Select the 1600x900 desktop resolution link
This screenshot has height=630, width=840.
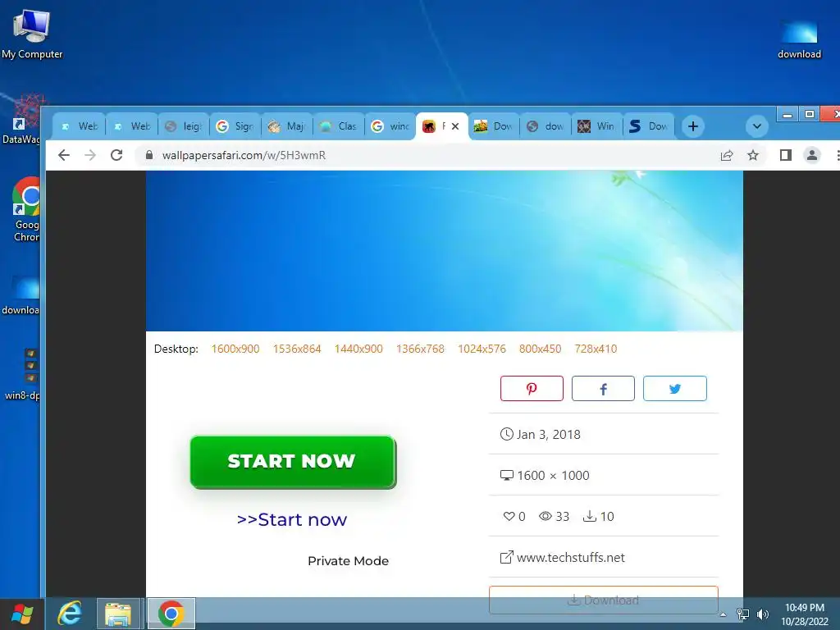coord(235,349)
